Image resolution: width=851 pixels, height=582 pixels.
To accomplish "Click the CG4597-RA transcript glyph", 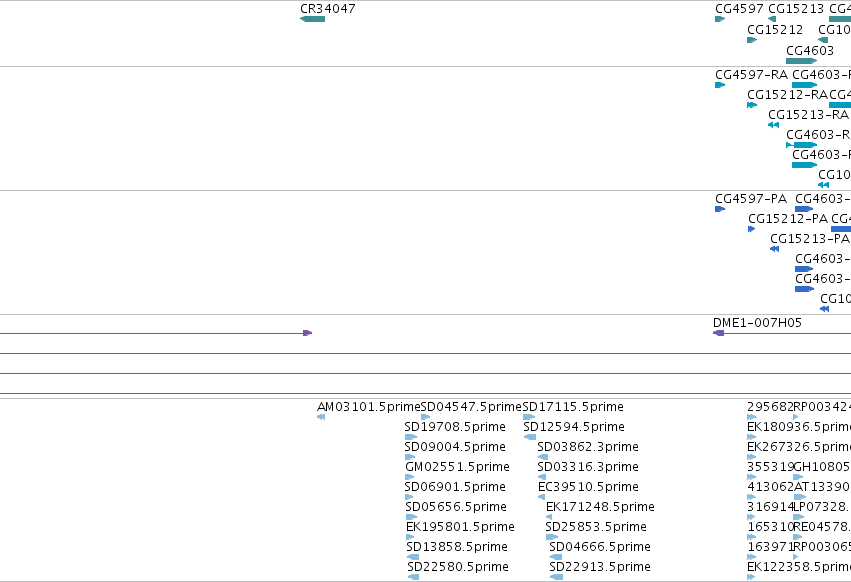I will point(720,85).
